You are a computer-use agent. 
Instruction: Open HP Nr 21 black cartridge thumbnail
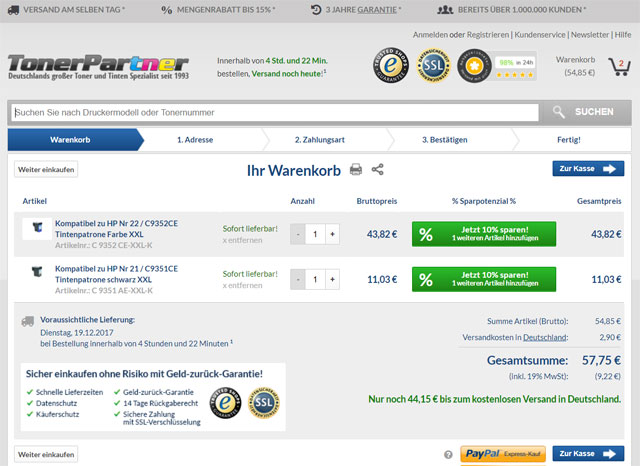click(x=37, y=272)
